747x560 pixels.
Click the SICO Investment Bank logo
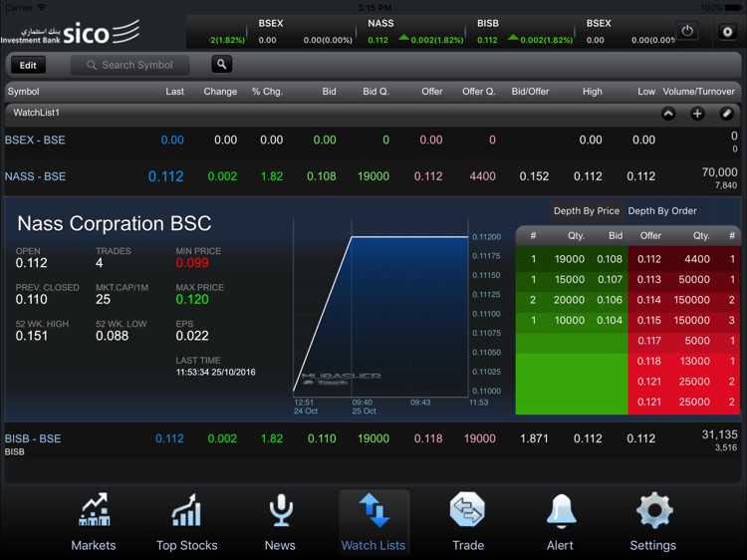coord(70,33)
